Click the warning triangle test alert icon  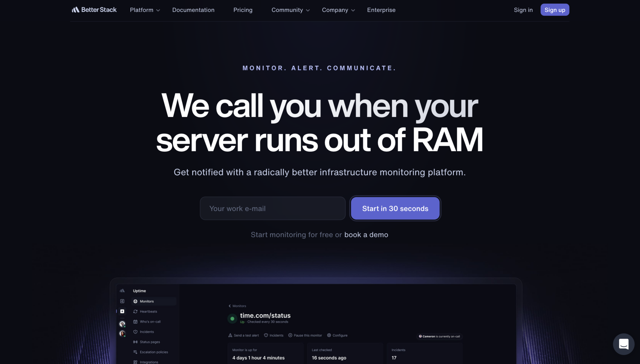click(230, 335)
